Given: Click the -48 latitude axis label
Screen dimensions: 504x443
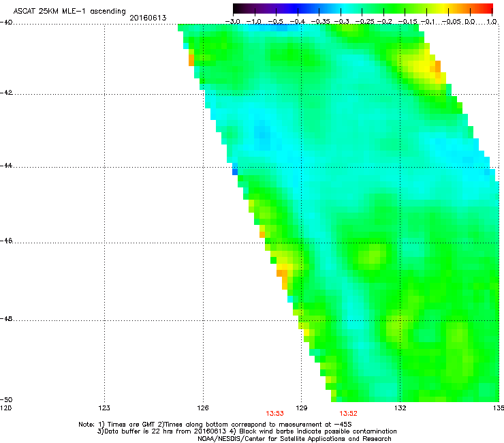Looking at the screenshot, I should pyautogui.click(x=6, y=319).
